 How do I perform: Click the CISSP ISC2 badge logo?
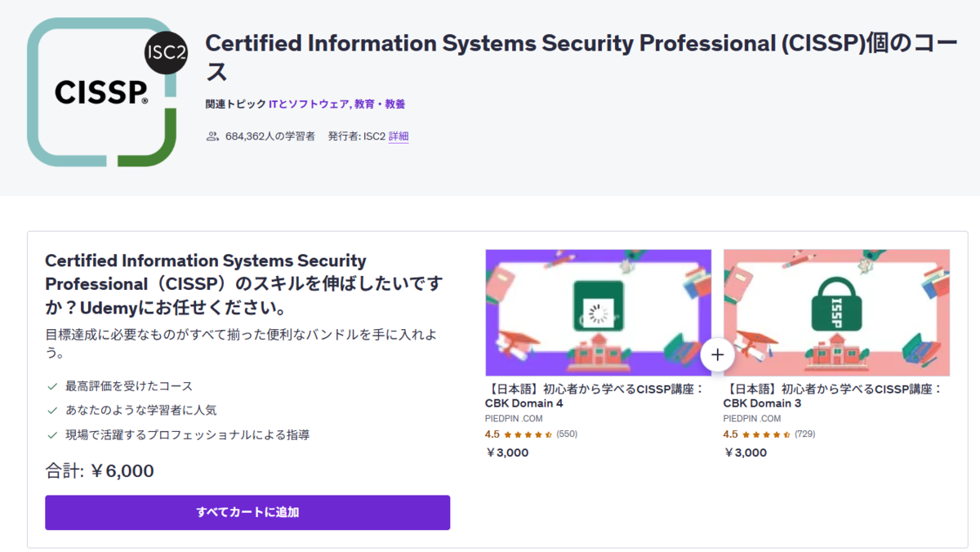(108, 92)
